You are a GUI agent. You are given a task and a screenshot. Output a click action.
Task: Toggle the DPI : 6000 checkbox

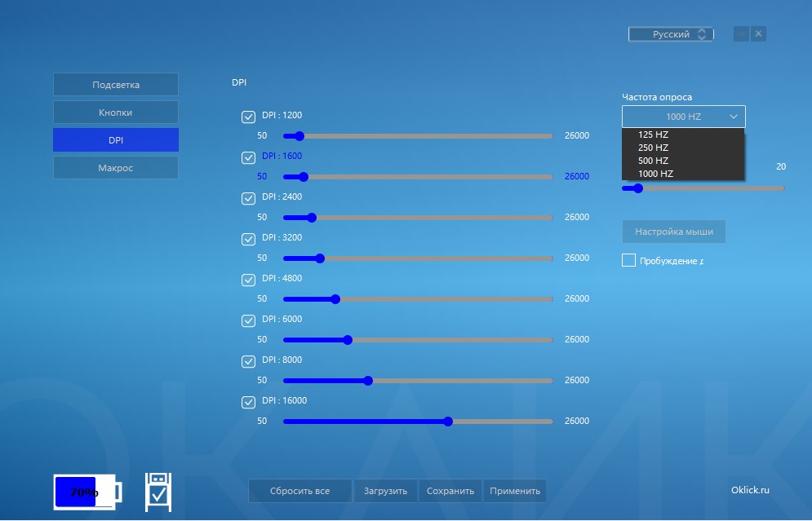pos(249,321)
